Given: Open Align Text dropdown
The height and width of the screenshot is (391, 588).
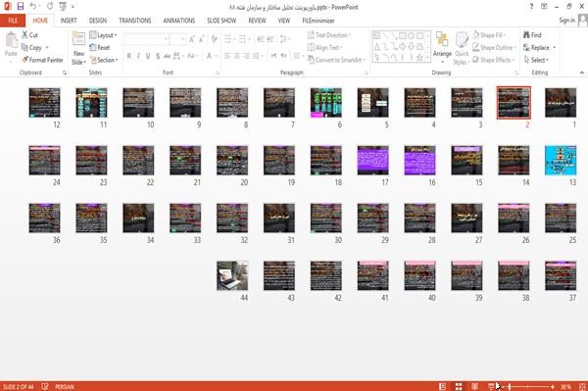Looking at the screenshot, I should click(324, 48).
